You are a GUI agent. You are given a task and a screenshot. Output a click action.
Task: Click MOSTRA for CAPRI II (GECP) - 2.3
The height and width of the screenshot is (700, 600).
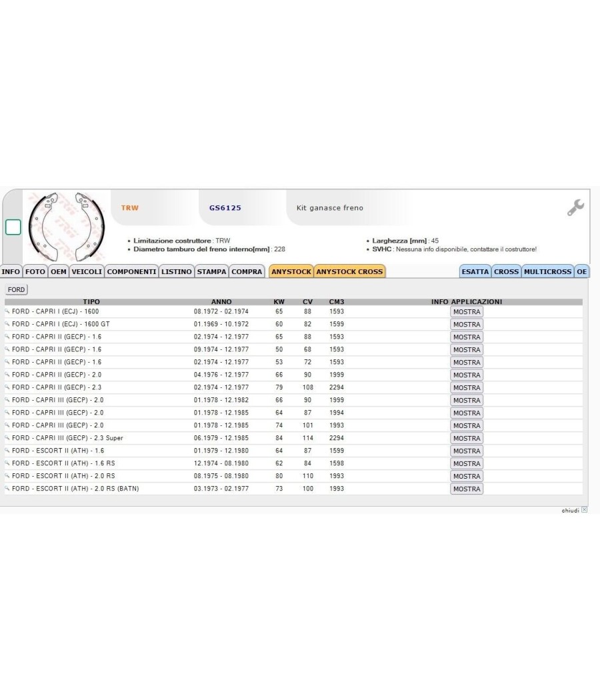point(467,387)
